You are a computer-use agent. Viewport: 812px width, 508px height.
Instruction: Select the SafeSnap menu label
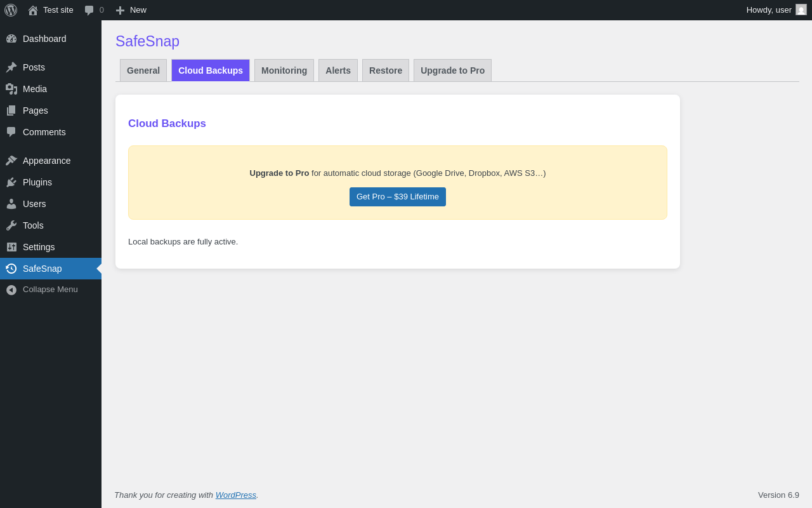[43, 269]
